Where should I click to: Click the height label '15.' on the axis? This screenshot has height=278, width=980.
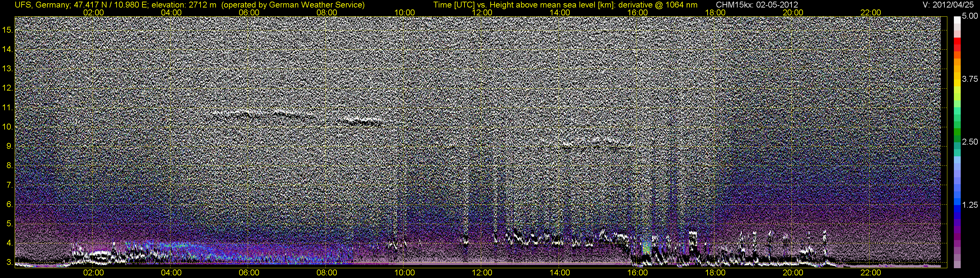point(8,30)
